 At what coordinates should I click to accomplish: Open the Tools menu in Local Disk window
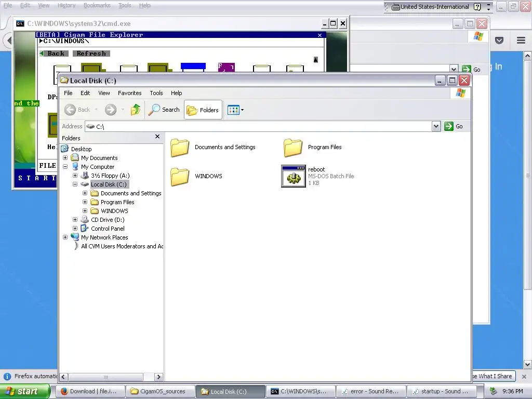[x=156, y=93]
